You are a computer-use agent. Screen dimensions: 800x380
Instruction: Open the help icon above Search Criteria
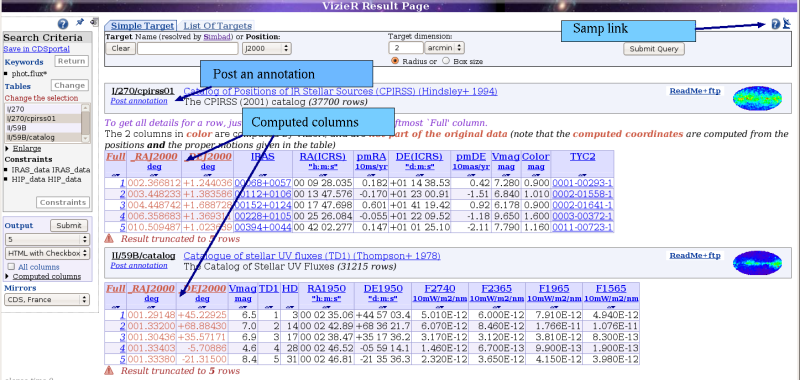(x=62, y=24)
